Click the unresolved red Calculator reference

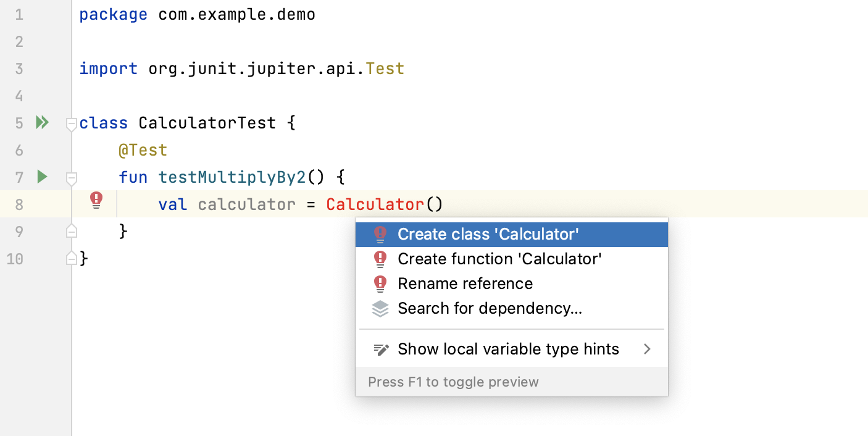375,204
